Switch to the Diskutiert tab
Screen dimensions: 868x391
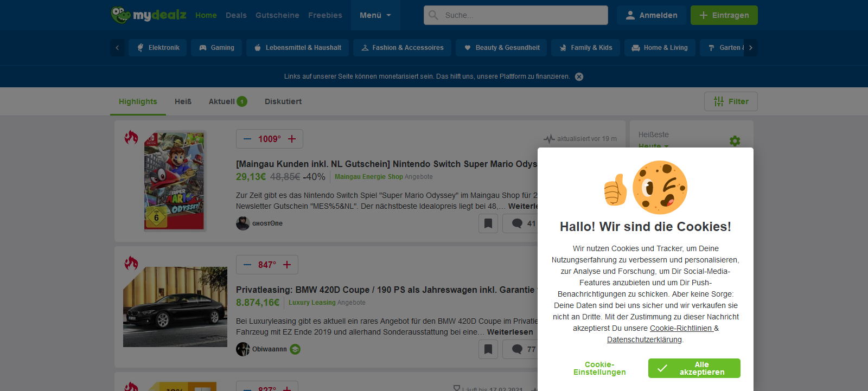(x=283, y=101)
